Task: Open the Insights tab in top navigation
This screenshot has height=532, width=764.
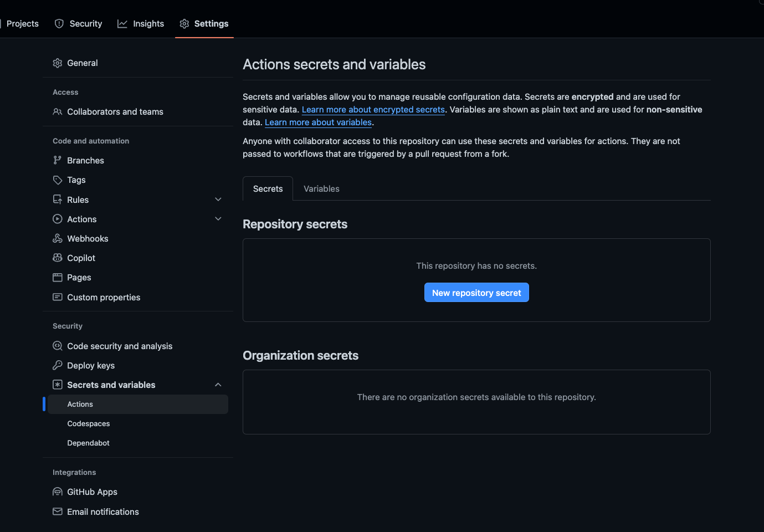Action: 141,23
